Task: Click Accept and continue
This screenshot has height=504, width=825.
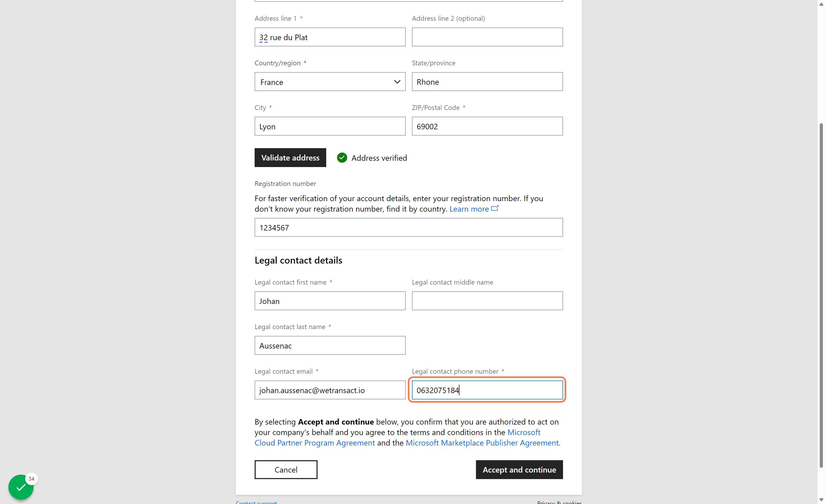Action: pos(519,469)
